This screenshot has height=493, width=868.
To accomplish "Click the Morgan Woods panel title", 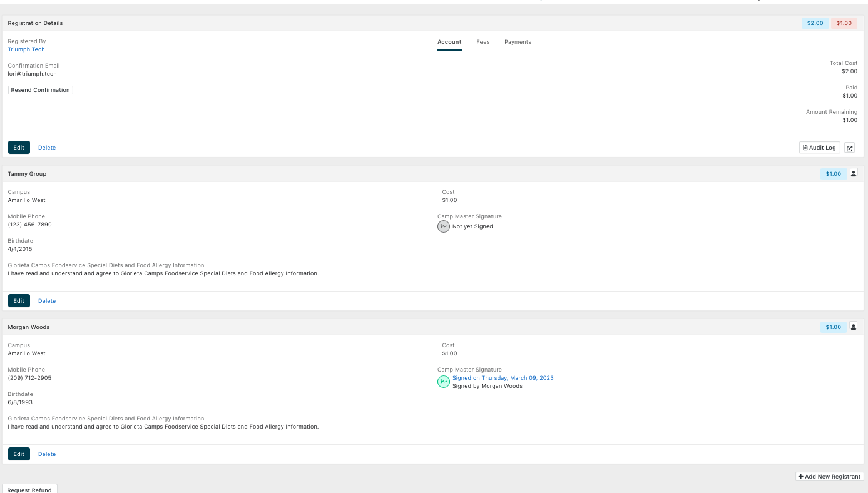I will [x=29, y=327].
